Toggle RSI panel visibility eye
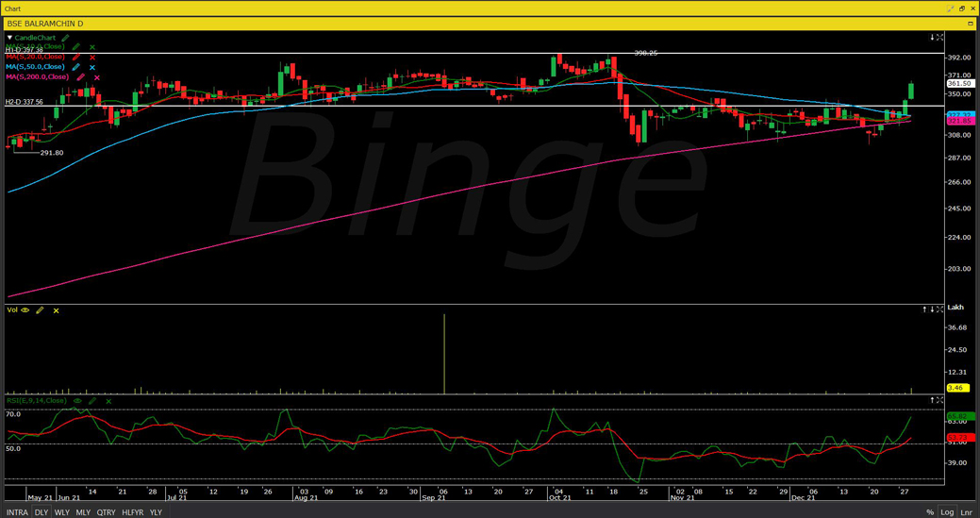Viewport: 980px width, 518px height. click(x=77, y=400)
